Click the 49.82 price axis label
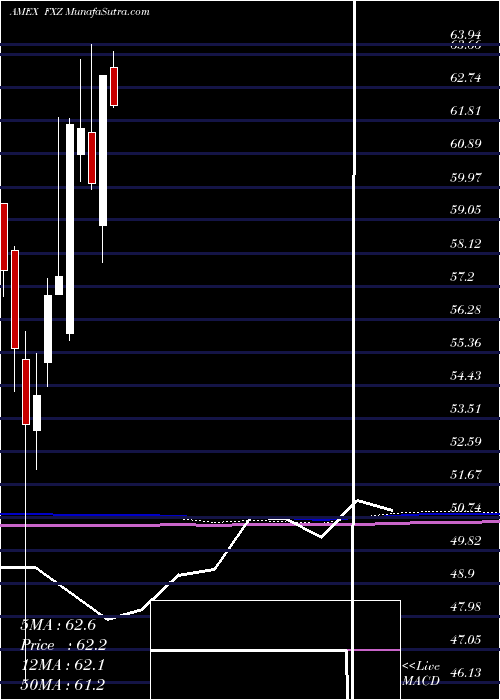Viewport: 500px width, 700px height. 466,541
